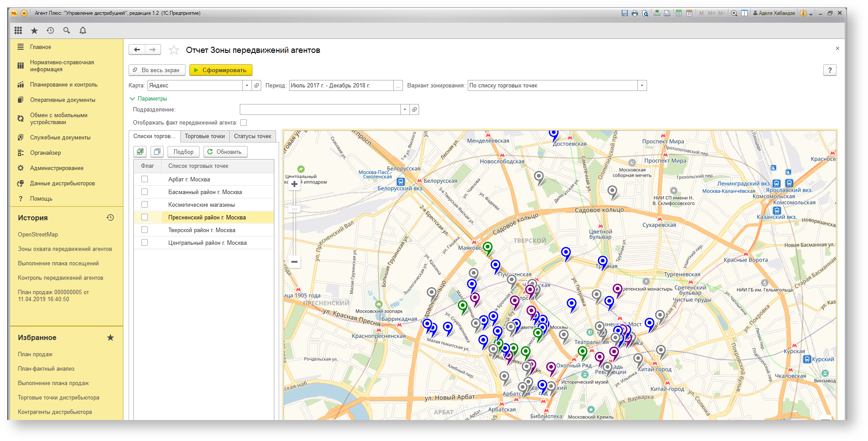This screenshot has height=441, width=868.
Task: Zoom in the map with plus button
Action: tap(294, 184)
